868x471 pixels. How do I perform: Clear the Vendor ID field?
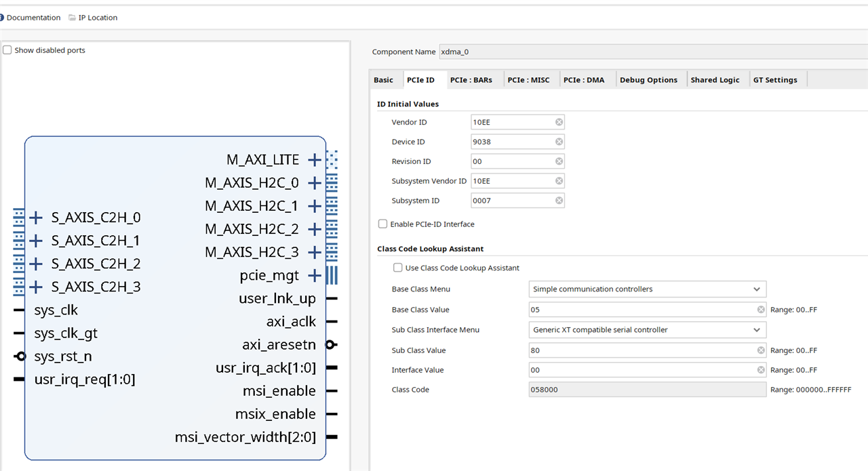559,122
